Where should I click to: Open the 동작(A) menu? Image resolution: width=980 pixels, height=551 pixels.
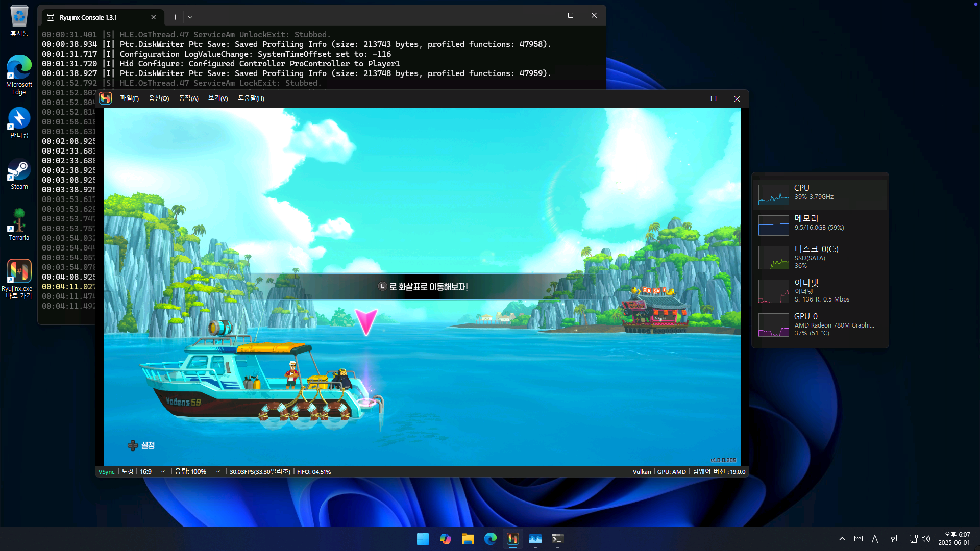point(188,98)
